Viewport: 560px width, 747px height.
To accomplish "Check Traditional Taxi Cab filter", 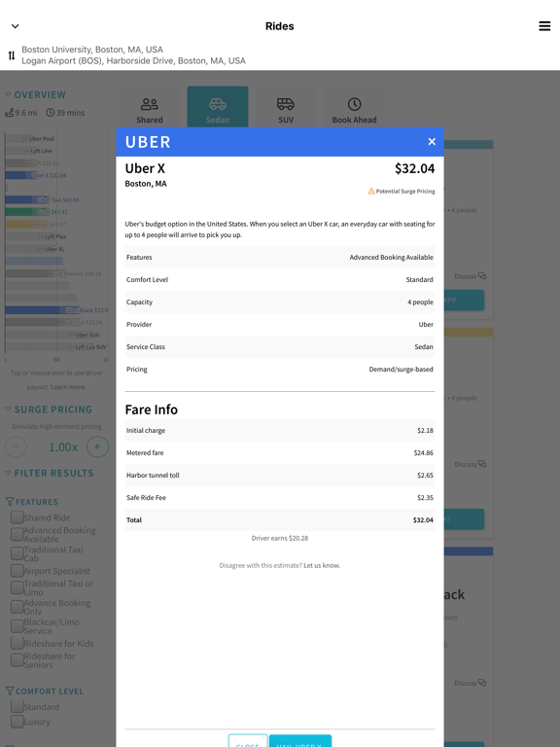I will click(17, 553).
